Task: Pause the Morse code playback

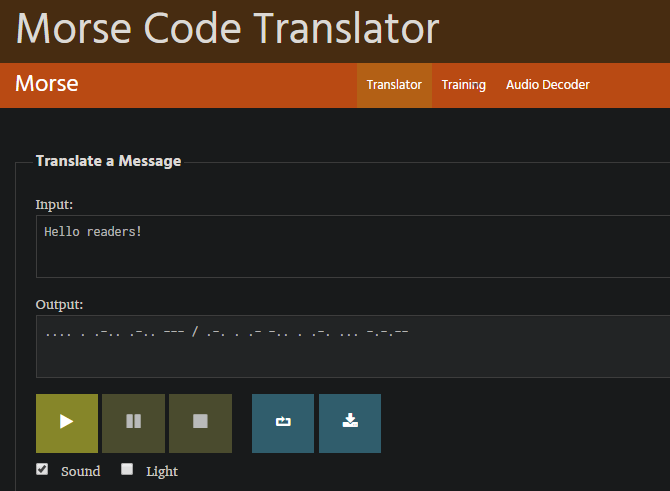Action: coord(133,423)
